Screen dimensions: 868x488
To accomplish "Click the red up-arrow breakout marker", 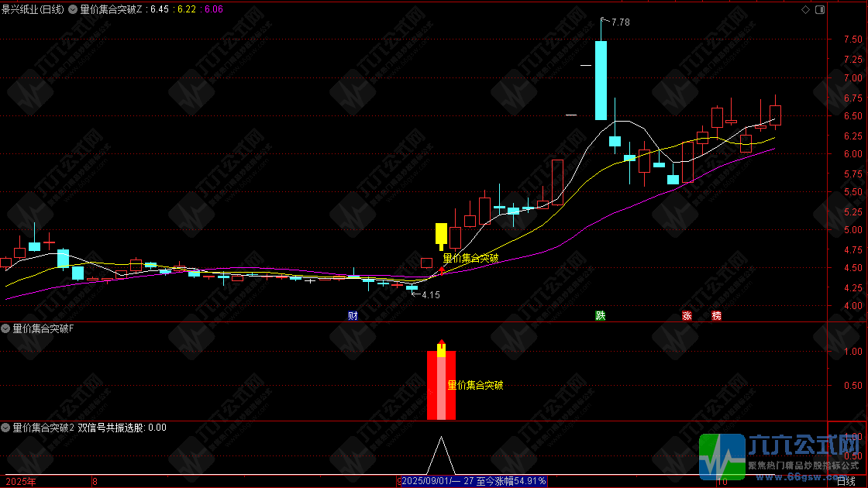I will [x=441, y=270].
